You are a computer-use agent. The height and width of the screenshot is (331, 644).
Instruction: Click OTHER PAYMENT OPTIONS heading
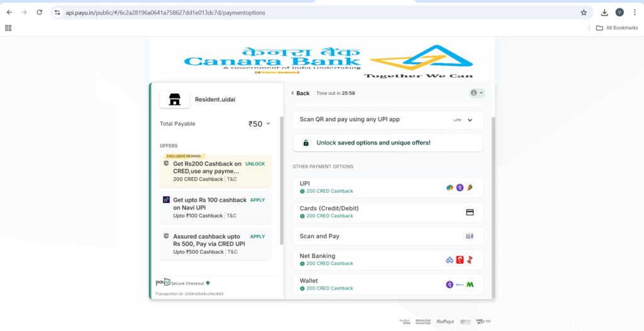(x=323, y=166)
